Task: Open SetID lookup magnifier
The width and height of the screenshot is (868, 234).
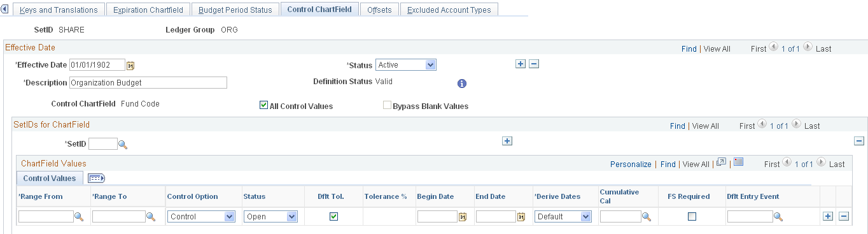Action: [x=123, y=144]
